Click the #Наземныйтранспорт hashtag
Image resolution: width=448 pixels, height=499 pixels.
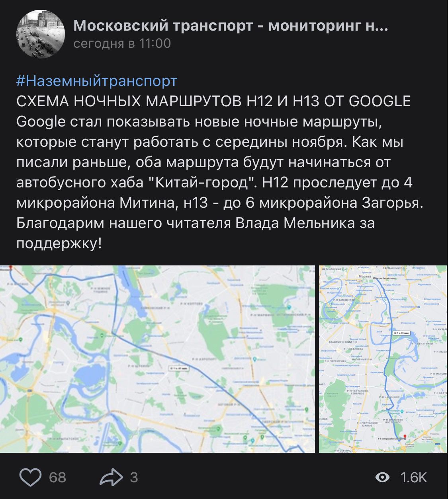[x=97, y=81]
